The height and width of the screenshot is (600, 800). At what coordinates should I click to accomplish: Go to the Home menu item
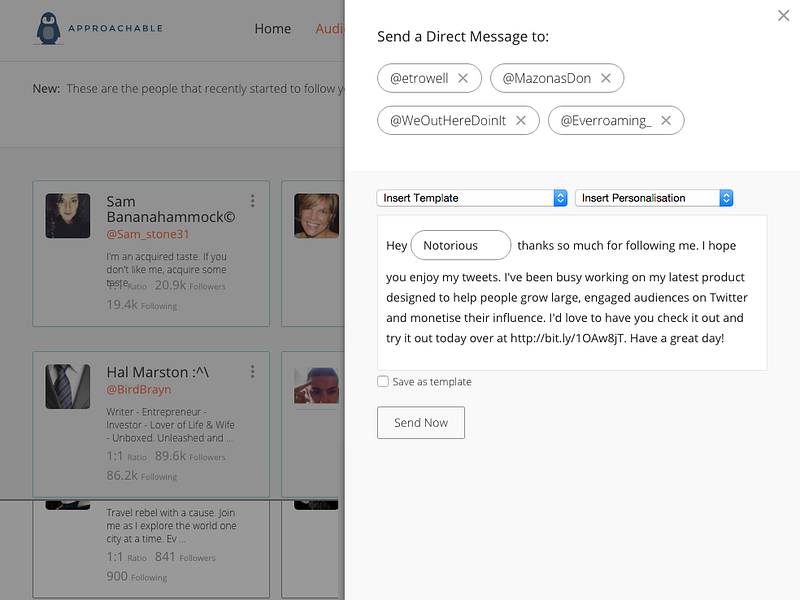coord(272,29)
